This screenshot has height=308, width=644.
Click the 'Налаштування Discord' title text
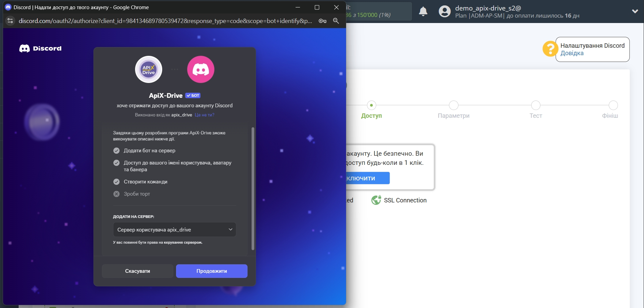pos(592,46)
